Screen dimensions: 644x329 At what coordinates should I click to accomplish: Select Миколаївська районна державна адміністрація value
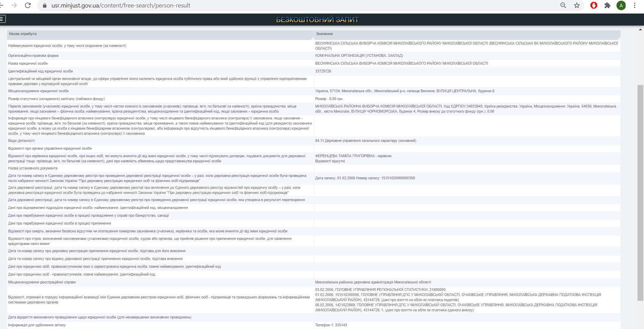click(373, 282)
